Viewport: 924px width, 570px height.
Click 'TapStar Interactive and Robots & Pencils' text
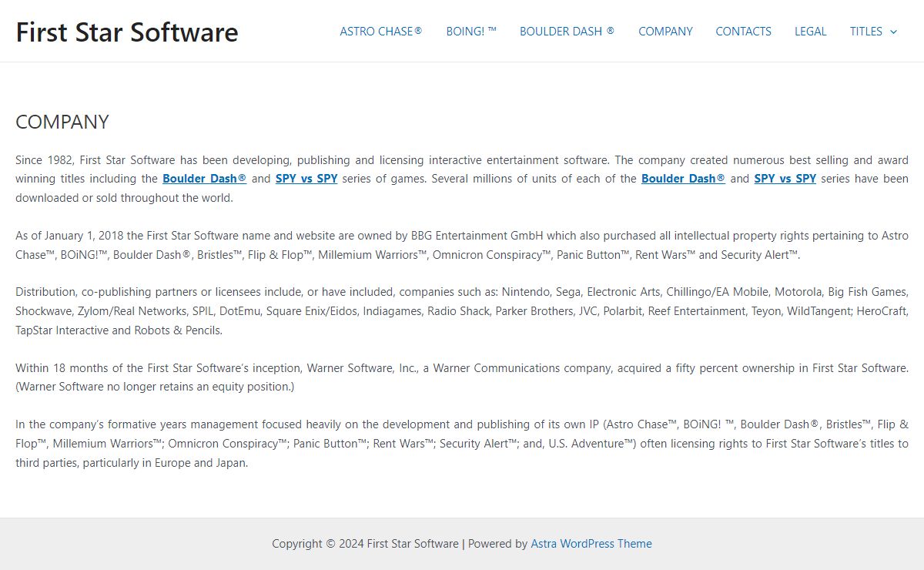pyautogui.click(x=119, y=330)
